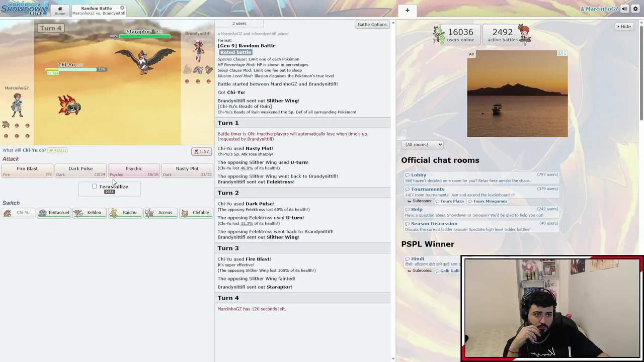Open the Galli Galli subroom
The height and width of the screenshot is (362, 644).
448,271
